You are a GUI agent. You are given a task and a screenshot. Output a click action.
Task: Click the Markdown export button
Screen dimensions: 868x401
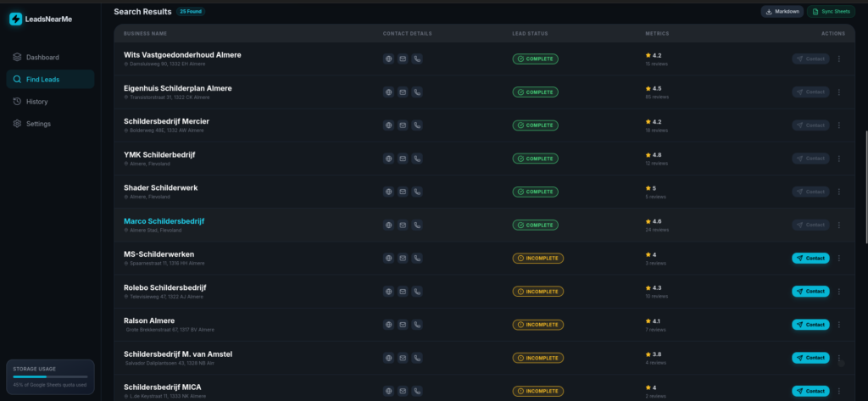(x=782, y=12)
